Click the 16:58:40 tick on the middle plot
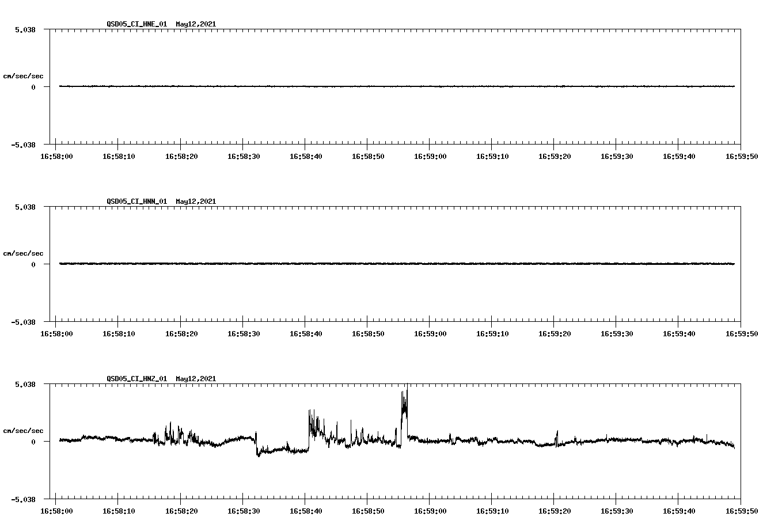782x532 pixels. pos(306,325)
